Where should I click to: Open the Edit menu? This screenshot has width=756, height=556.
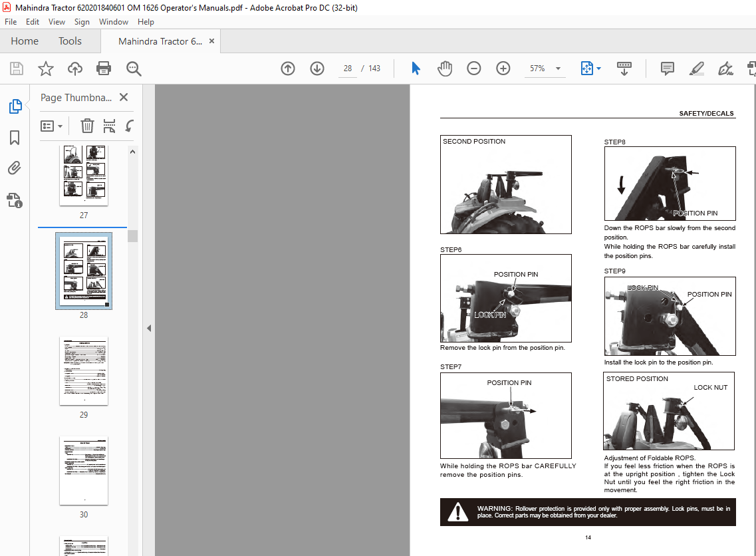(33, 22)
